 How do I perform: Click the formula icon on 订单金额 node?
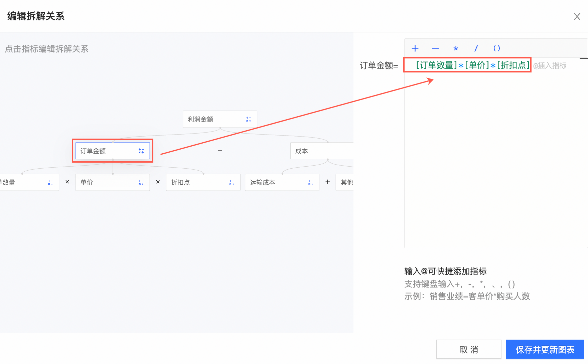pos(141,151)
